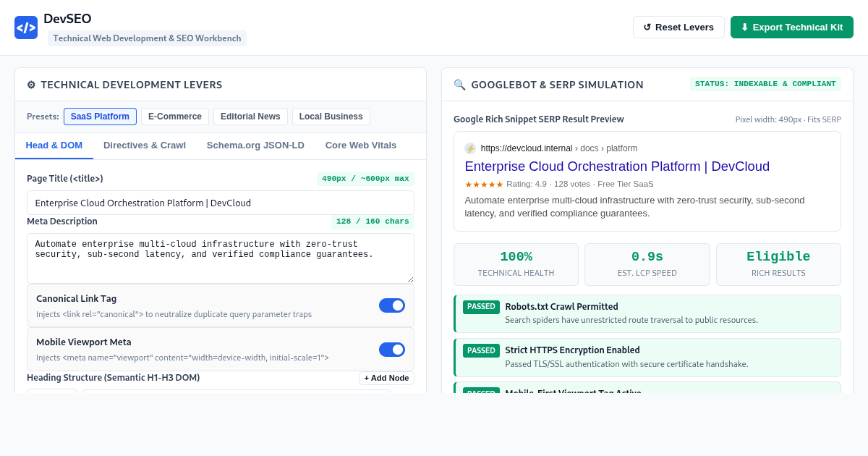Export the Technical Kit

[792, 28]
